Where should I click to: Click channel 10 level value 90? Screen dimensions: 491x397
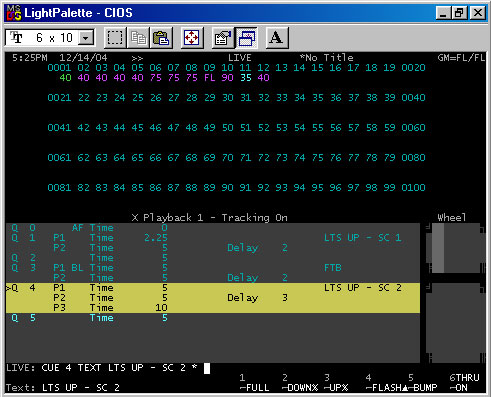click(227, 78)
